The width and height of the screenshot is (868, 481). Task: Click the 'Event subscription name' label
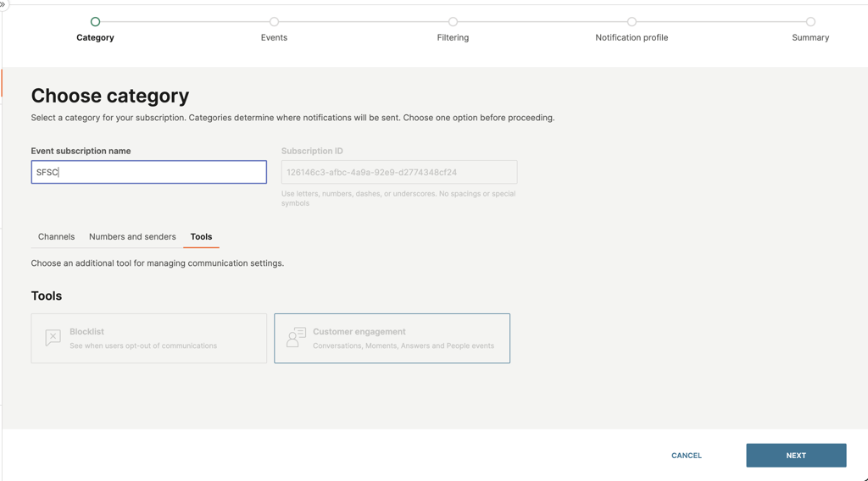point(81,151)
